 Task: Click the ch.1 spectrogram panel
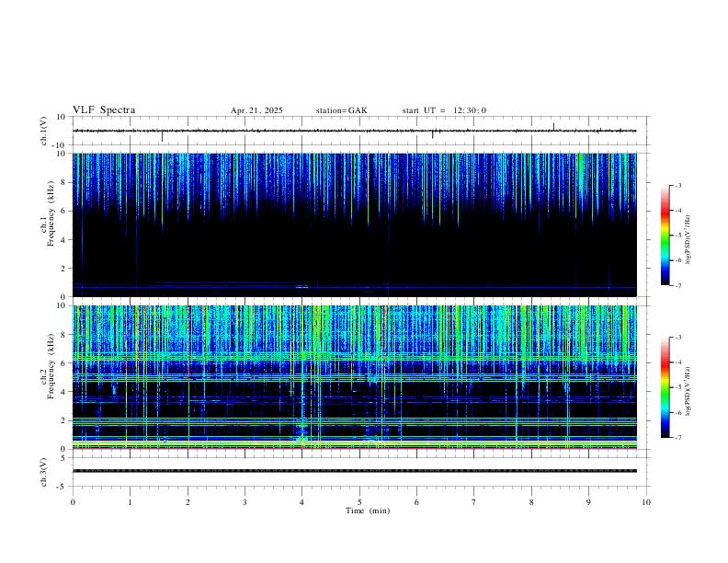pyautogui.click(x=355, y=224)
